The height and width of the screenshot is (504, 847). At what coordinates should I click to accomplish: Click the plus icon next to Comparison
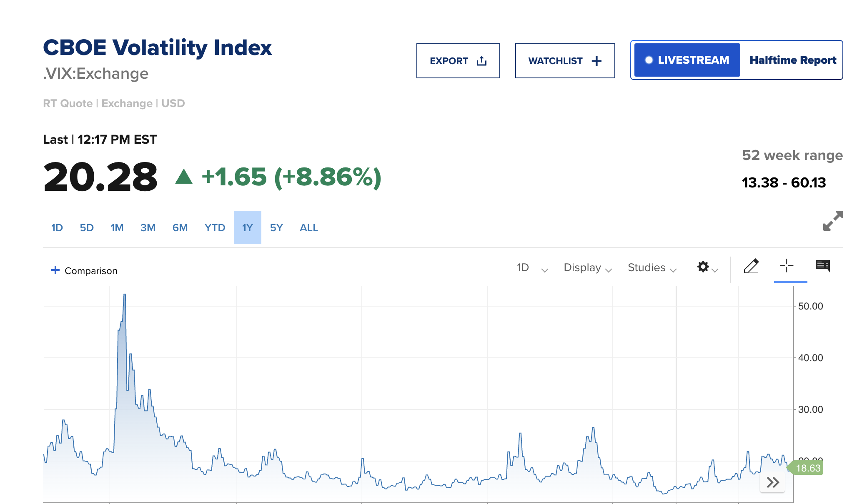(55, 270)
